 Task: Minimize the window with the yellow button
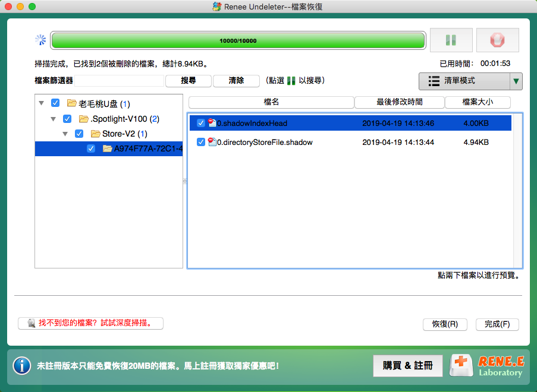point(20,7)
